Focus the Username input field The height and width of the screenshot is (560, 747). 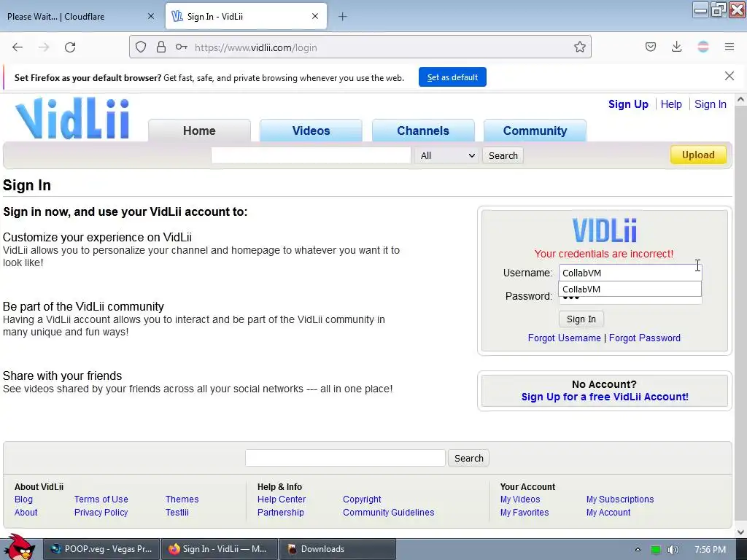630,273
